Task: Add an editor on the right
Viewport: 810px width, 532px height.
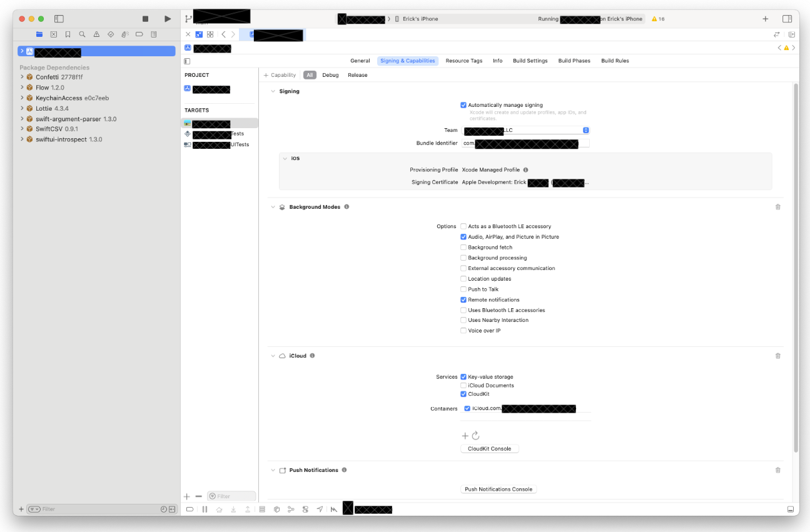Action: tap(792, 34)
